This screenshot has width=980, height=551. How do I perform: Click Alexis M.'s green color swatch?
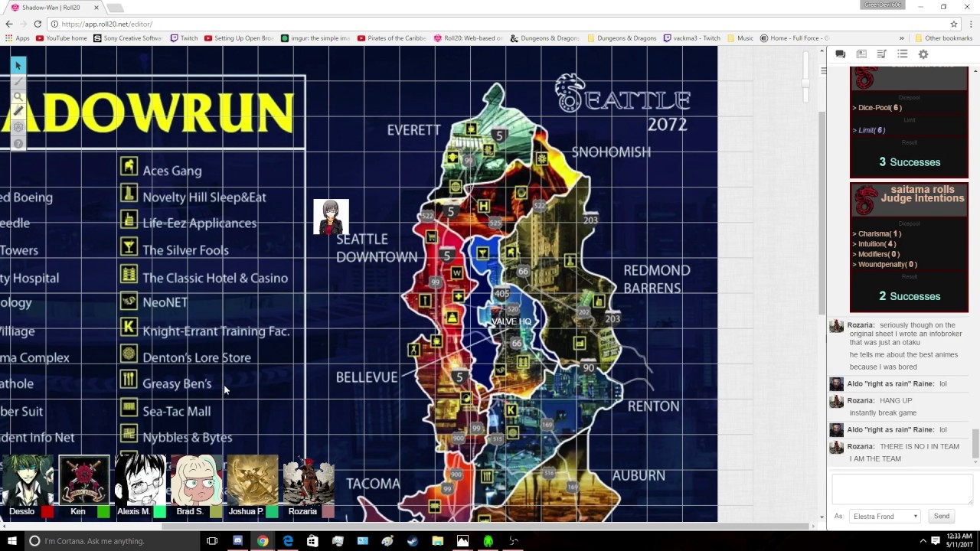point(159,511)
